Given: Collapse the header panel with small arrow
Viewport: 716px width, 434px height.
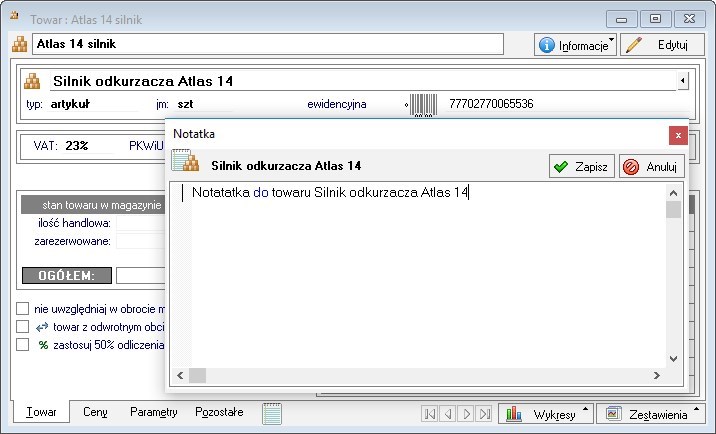Looking at the screenshot, I should click(683, 81).
